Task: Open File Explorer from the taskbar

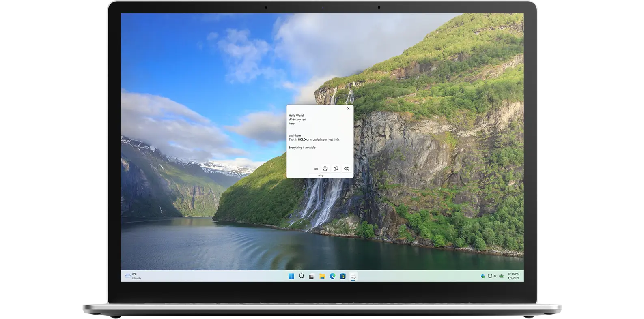Action: (x=322, y=276)
